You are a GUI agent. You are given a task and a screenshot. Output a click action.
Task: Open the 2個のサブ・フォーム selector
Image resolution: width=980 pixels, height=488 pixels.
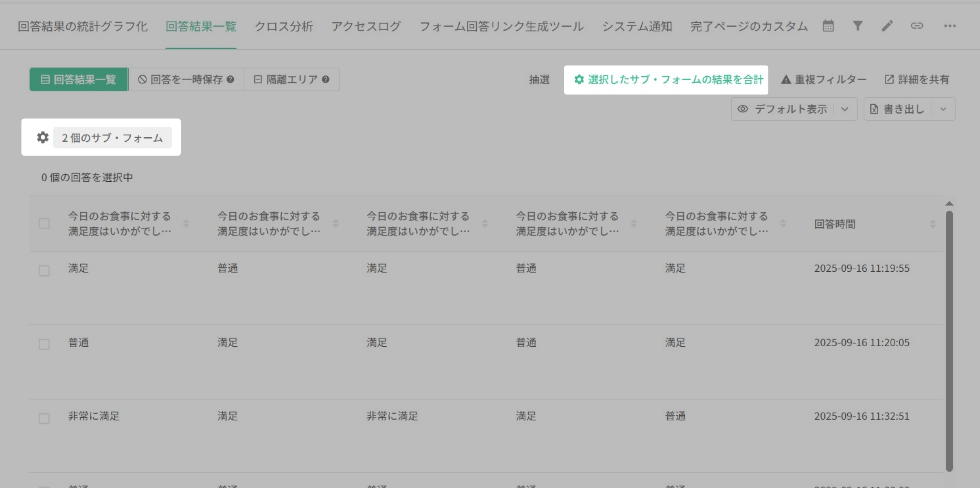pyautogui.click(x=112, y=138)
